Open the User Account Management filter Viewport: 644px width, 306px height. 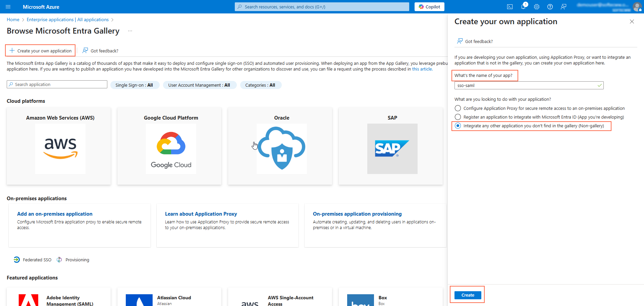pos(199,85)
